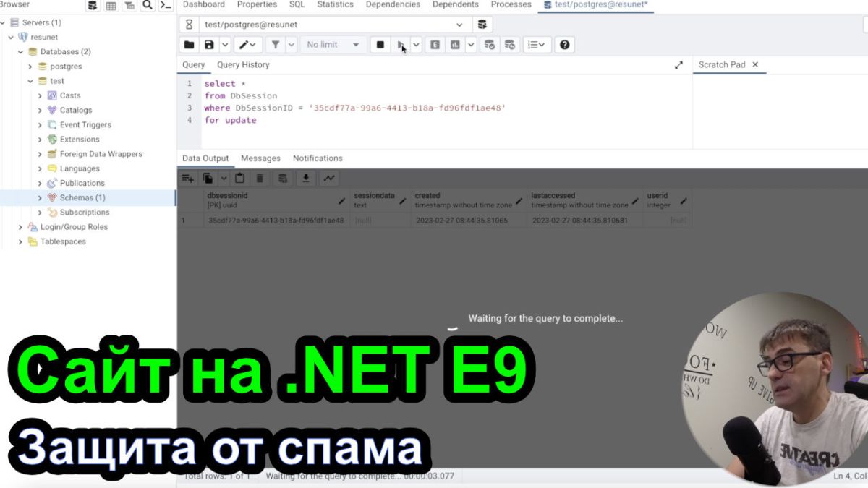
Task: Open the Processes tab
Action: pyautogui.click(x=511, y=4)
